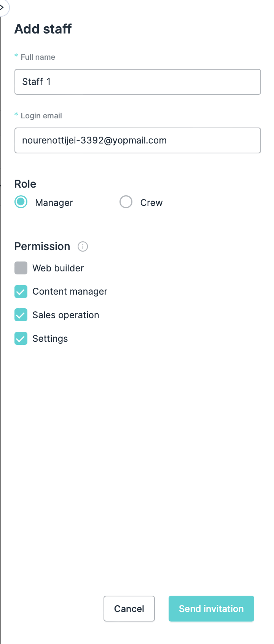Viewport: 274px width, 644px height.
Task: Click the "Full name" field label
Action: point(38,57)
